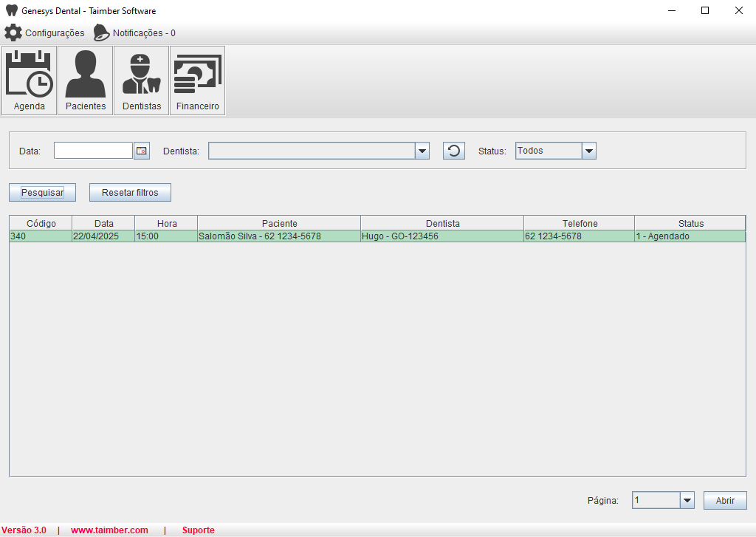Sort by the Código column header
The image size is (756, 537).
pyautogui.click(x=41, y=223)
